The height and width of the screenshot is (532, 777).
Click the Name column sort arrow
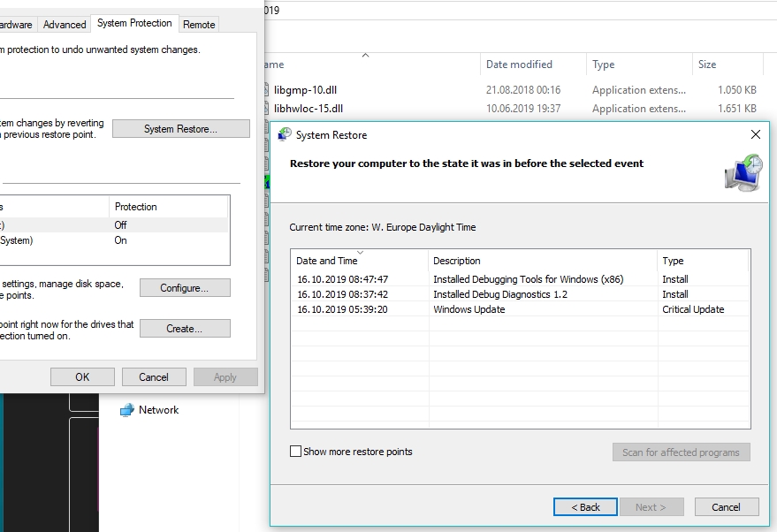coord(366,56)
